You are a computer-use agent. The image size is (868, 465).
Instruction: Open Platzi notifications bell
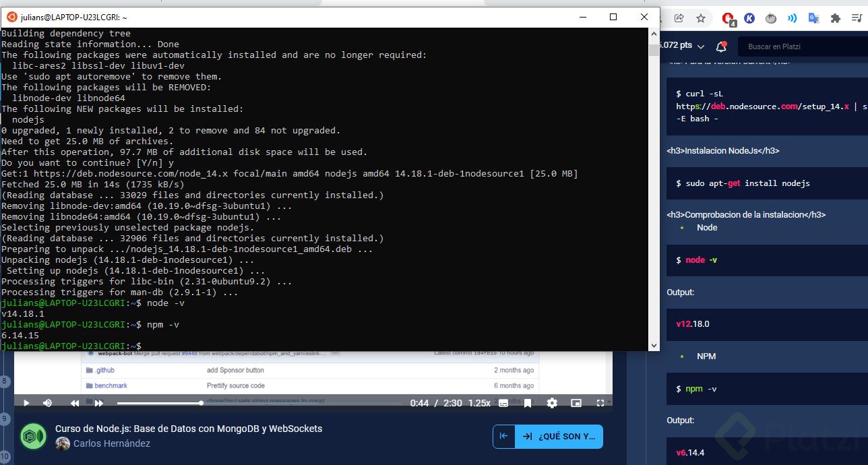pos(721,46)
